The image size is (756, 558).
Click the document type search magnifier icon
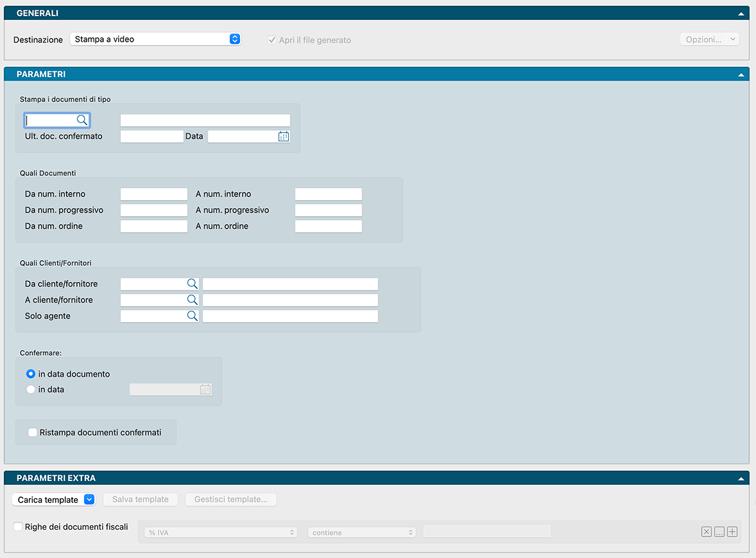82,120
